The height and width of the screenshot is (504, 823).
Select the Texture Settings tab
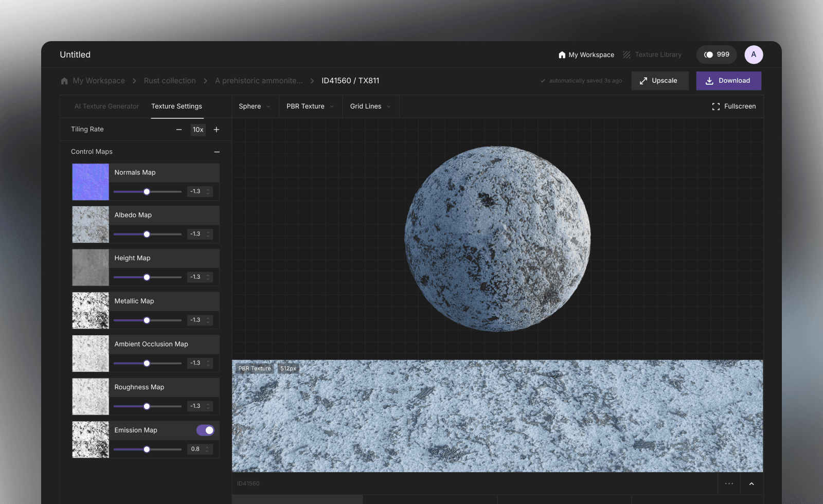pos(176,106)
